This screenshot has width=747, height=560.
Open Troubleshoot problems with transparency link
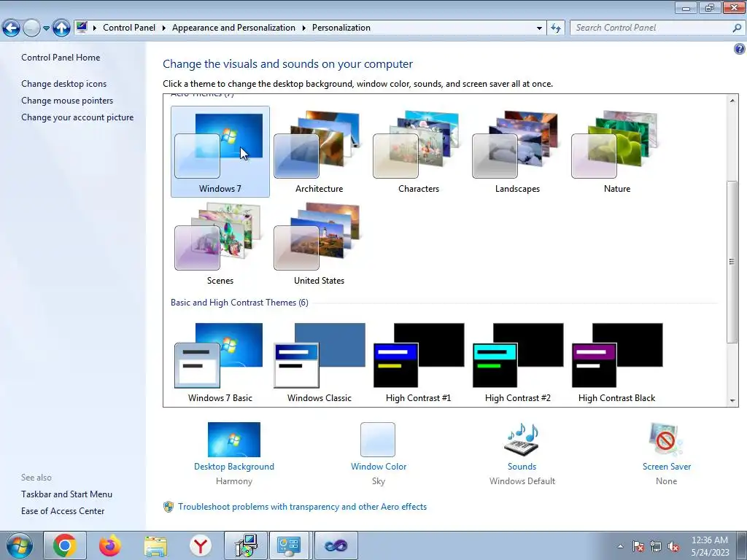[x=302, y=507]
